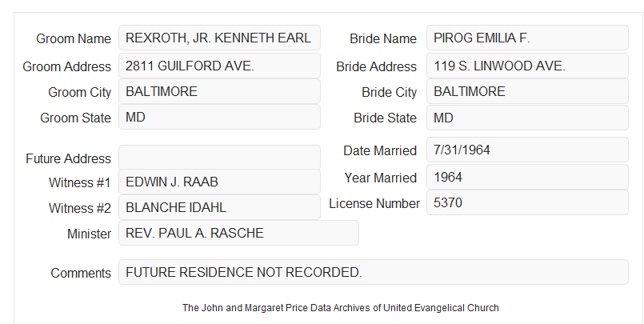Click the empty Future Address field
644x324 pixels.
(x=219, y=158)
